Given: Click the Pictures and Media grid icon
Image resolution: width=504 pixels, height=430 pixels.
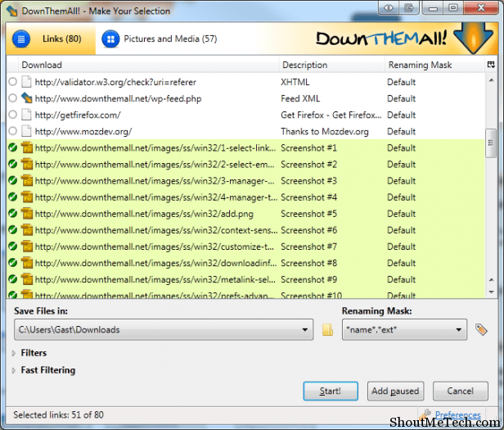Looking at the screenshot, I should coord(110,39).
